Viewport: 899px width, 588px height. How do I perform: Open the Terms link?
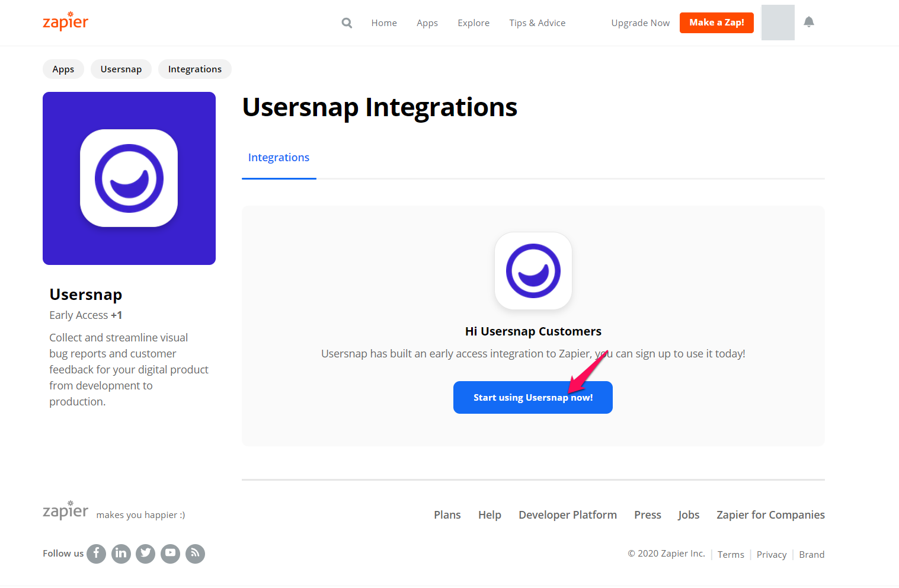pyautogui.click(x=731, y=555)
